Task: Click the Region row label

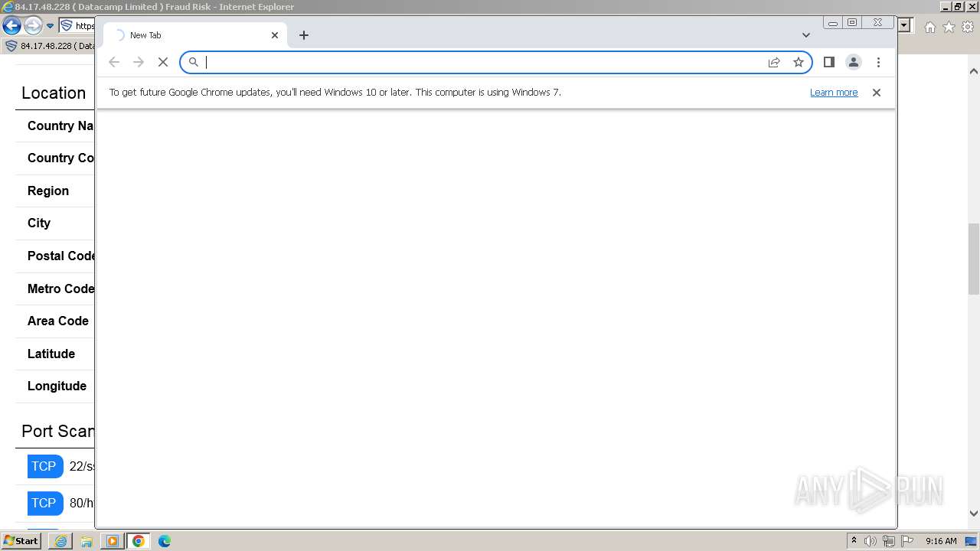Action: [48, 191]
